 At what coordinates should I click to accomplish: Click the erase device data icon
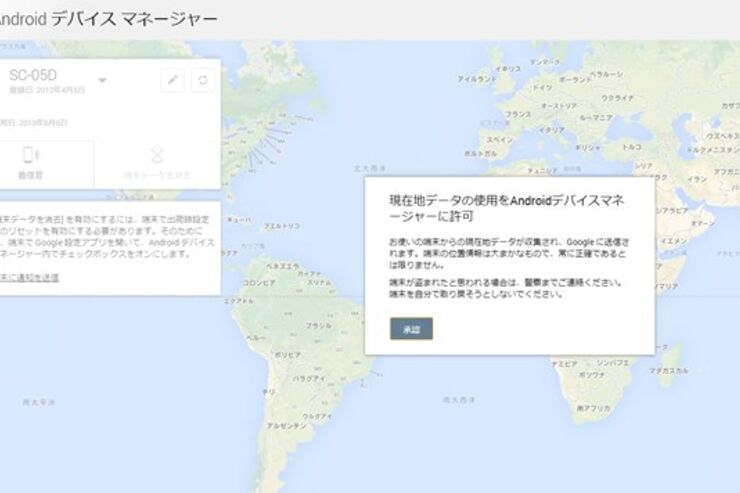157,155
